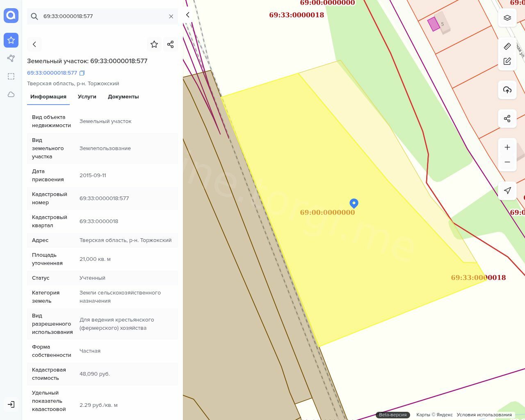Screen dimensions: 525x420
Task: Go back using the panel back arrow
Action: tap(34, 44)
